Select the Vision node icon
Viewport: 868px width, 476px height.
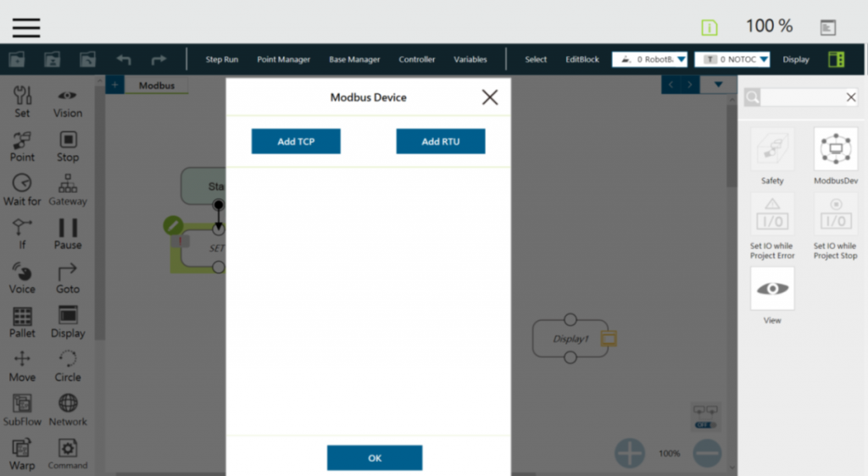click(x=68, y=97)
